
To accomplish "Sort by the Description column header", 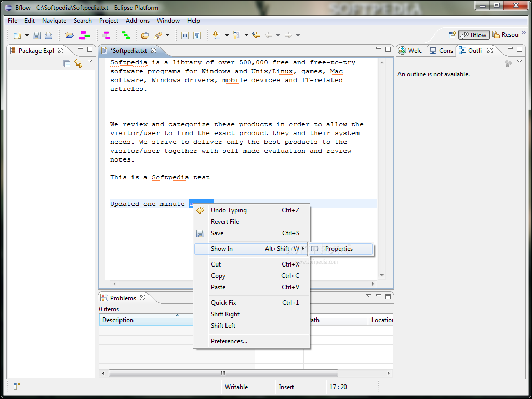I will 146,320.
